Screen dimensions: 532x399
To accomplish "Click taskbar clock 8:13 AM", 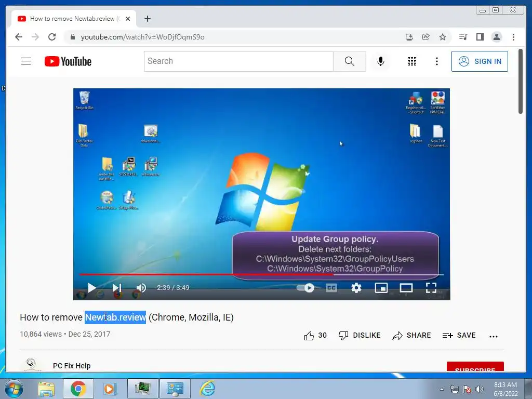I will tap(506, 389).
